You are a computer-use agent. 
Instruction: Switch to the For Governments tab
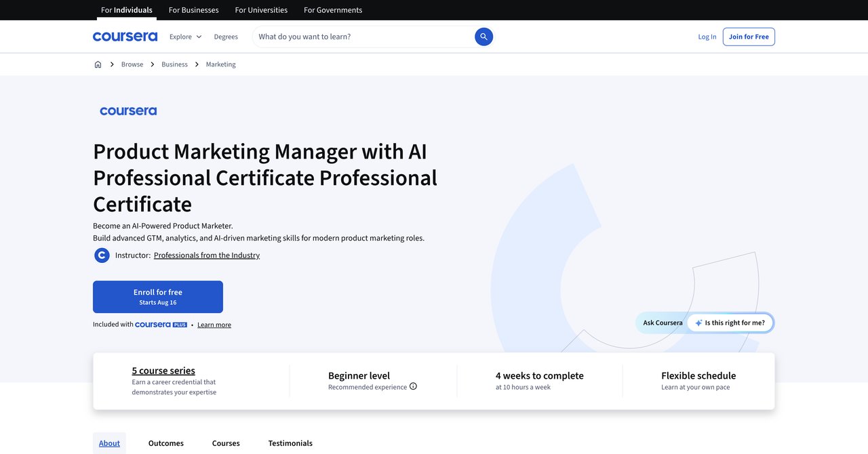click(x=333, y=10)
